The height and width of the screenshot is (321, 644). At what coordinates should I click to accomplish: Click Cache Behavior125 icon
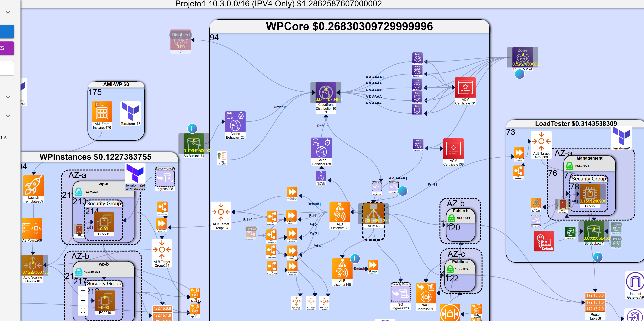(x=235, y=122)
